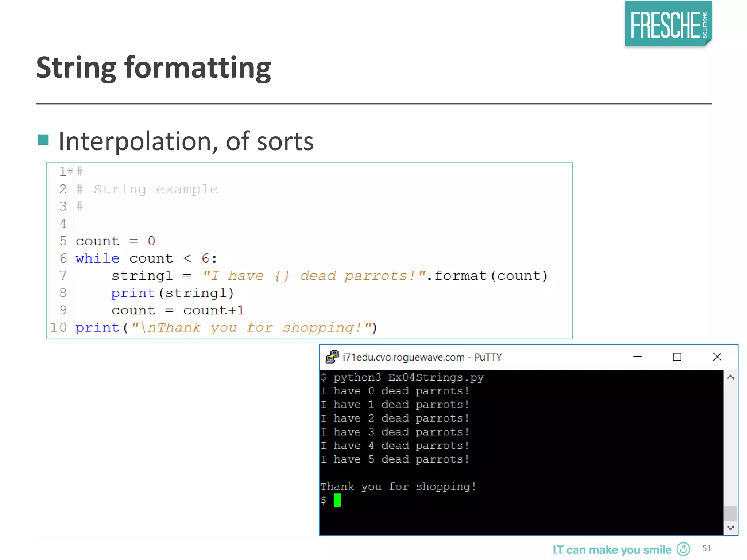Maximize the PuTTY window
747x560 pixels.
[677, 357]
